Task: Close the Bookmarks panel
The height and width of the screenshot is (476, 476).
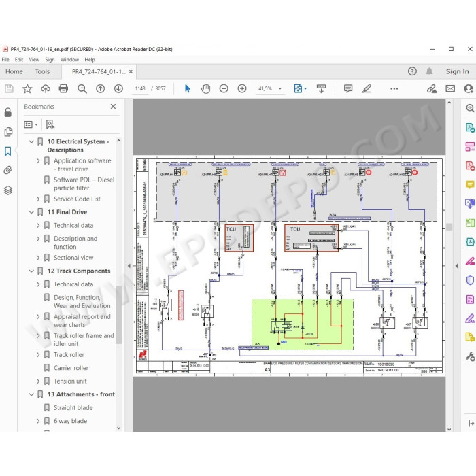Action: tap(114, 107)
